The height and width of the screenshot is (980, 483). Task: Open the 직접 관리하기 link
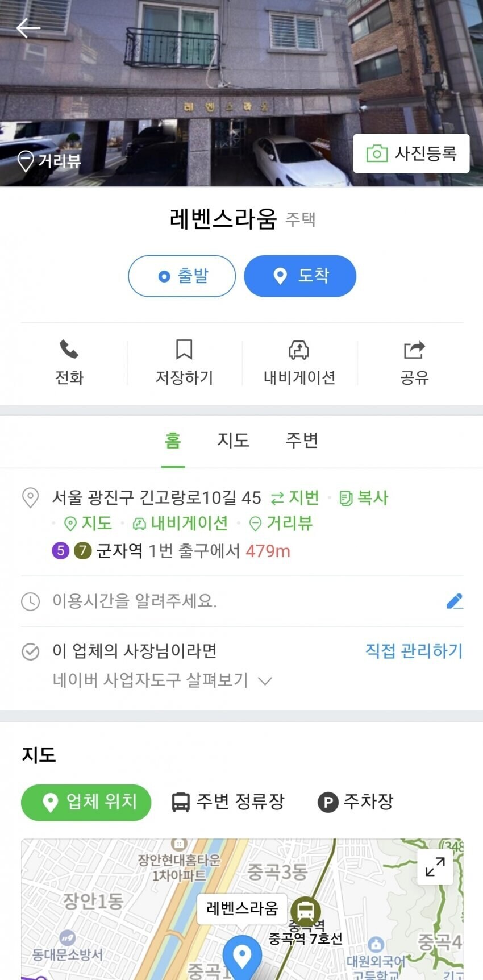click(414, 651)
